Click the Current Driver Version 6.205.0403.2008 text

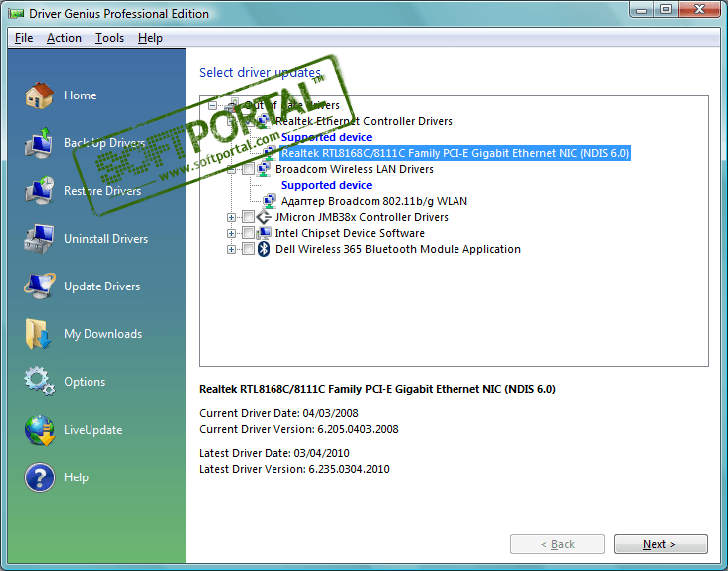298,429
